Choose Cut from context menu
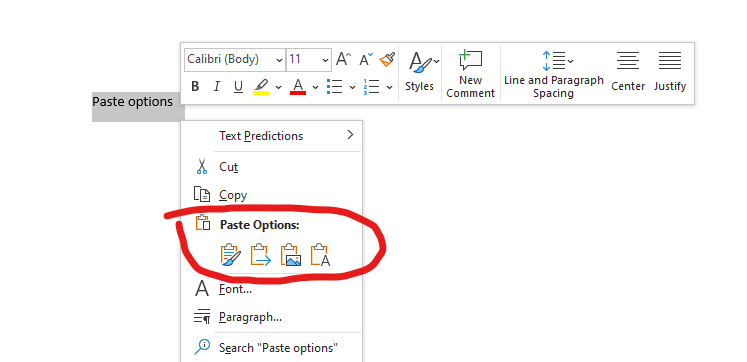The height and width of the screenshot is (362, 747). pyautogui.click(x=272, y=167)
